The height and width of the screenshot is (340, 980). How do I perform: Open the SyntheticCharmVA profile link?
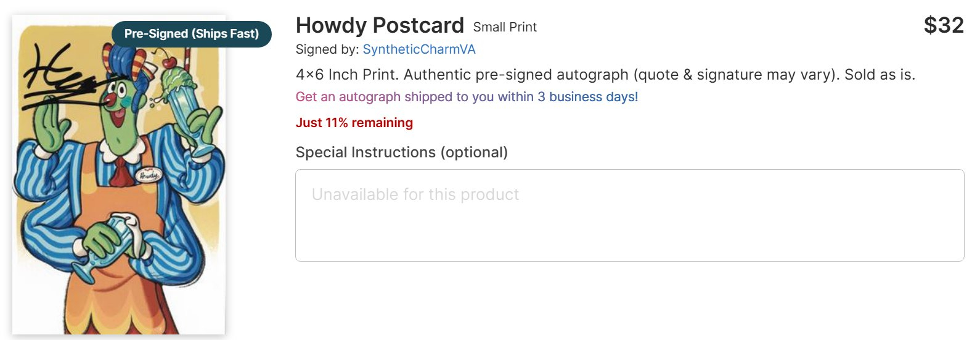point(419,49)
